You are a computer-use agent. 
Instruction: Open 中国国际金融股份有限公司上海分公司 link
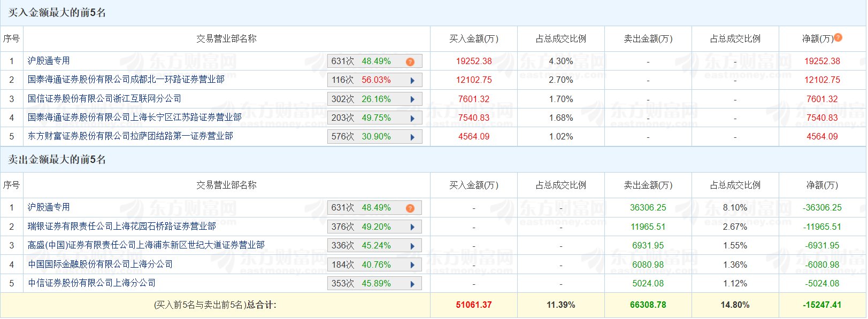pos(100,264)
